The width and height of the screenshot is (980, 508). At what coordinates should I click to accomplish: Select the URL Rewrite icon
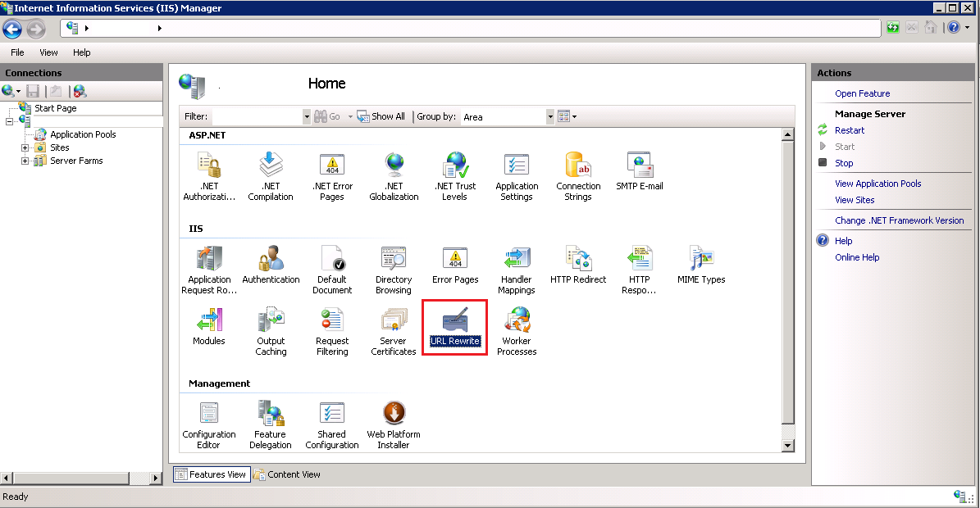(x=455, y=326)
